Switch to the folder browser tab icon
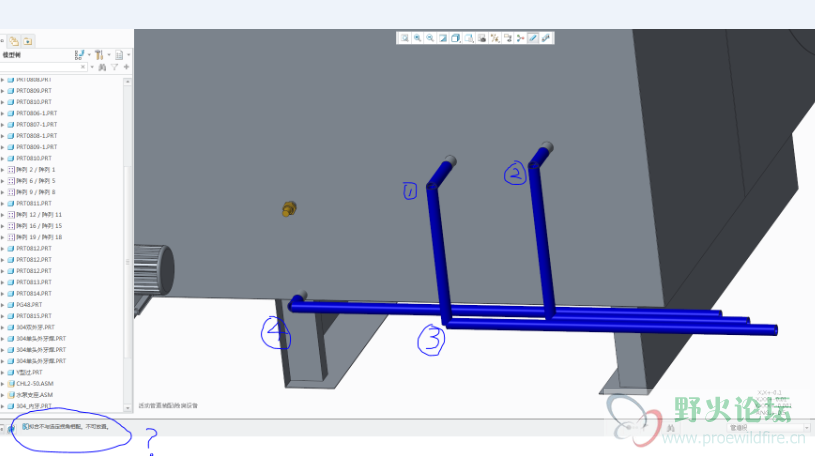Screen dimensions: 815x456 tap(28, 41)
